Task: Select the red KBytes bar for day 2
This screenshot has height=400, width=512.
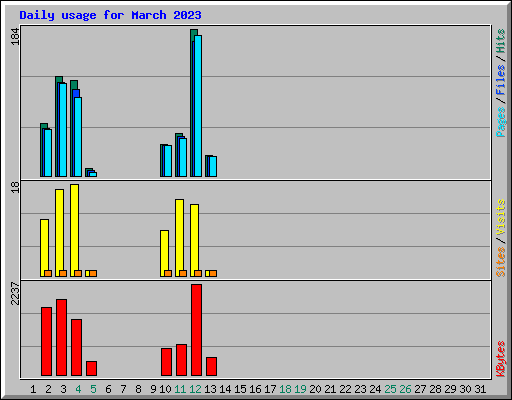Action: point(46,342)
